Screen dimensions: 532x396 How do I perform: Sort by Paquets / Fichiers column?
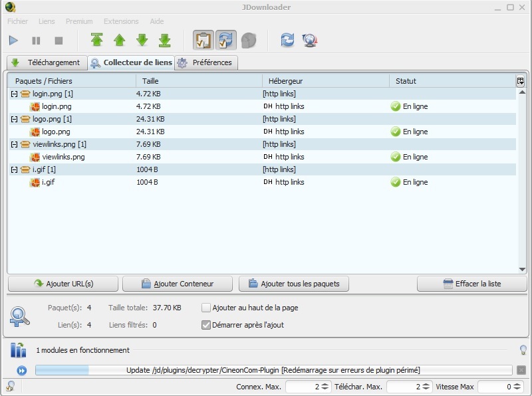click(72, 81)
